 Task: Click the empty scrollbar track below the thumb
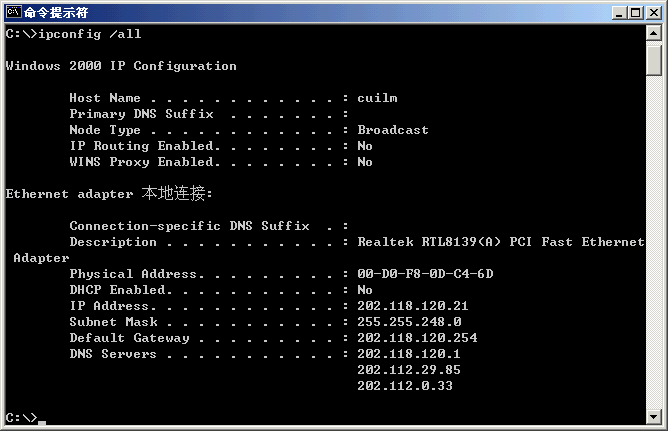pyautogui.click(x=654, y=242)
